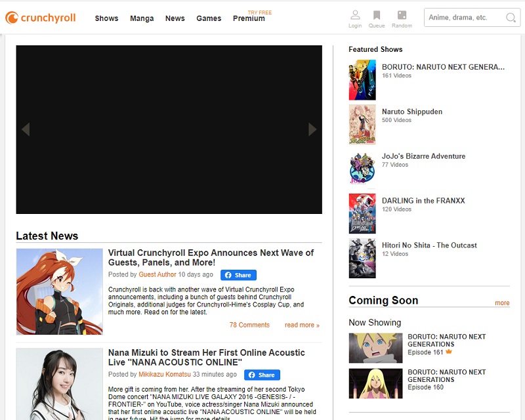The width and height of the screenshot is (525, 420).
Task: Open DARLING in the FRANXX title
Action: click(423, 201)
